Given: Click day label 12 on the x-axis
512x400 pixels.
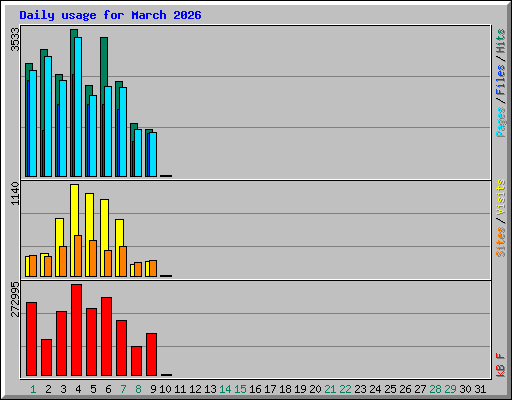Looking at the screenshot, I should 195,389.
